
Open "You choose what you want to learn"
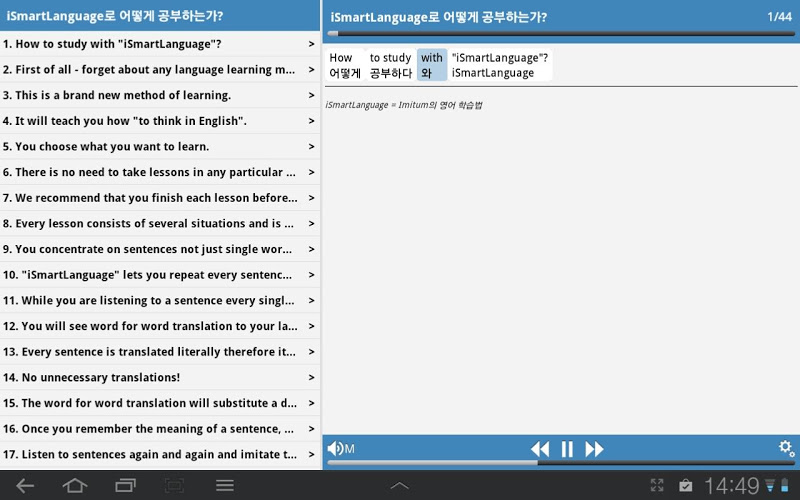click(160, 146)
